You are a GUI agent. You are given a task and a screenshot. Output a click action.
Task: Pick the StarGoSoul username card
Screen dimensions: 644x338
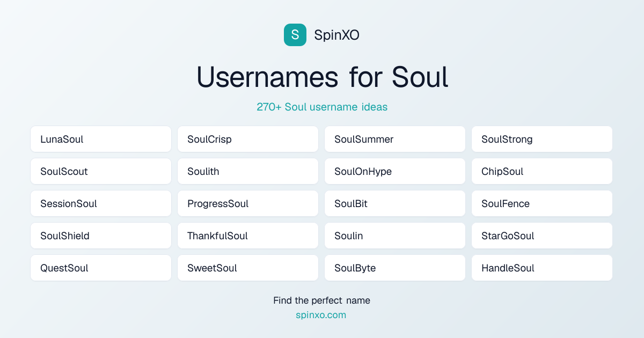pos(542,236)
